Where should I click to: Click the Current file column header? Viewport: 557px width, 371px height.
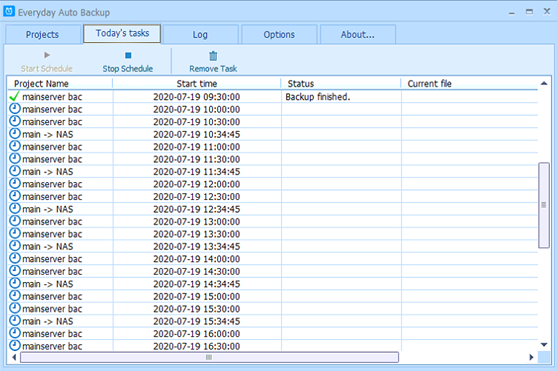click(x=470, y=84)
